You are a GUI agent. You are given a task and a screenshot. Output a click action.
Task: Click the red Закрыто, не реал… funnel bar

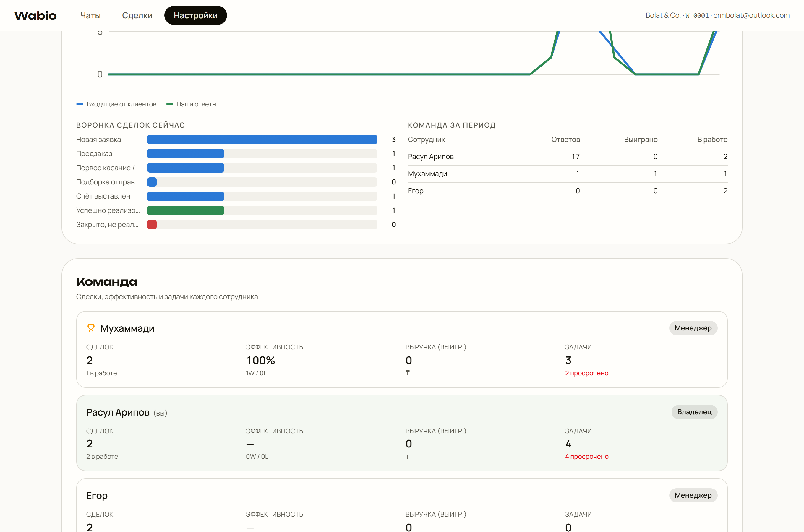152,225
